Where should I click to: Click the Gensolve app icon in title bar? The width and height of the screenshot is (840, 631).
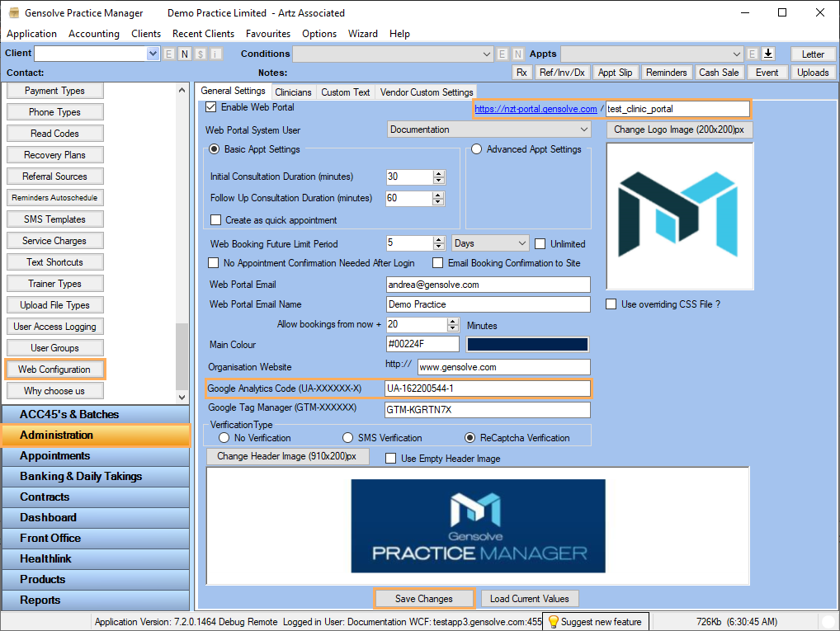[x=15, y=13]
